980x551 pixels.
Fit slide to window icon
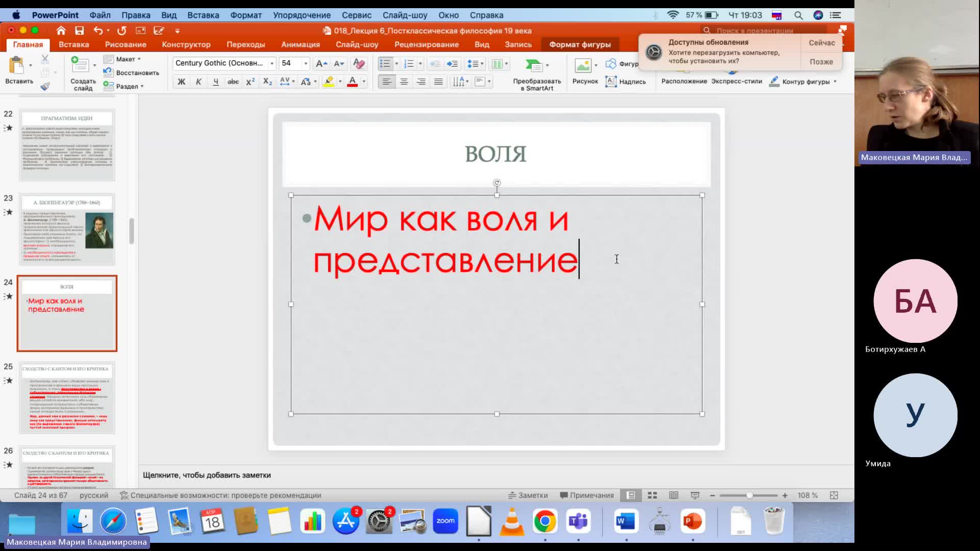pyautogui.click(x=834, y=495)
